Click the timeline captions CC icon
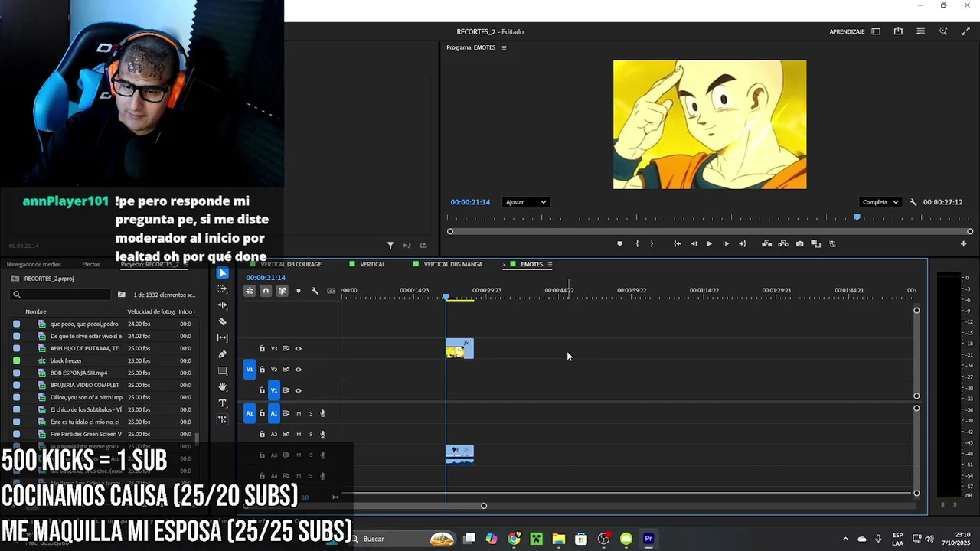The height and width of the screenshot is (551, 980). (331, 291)
